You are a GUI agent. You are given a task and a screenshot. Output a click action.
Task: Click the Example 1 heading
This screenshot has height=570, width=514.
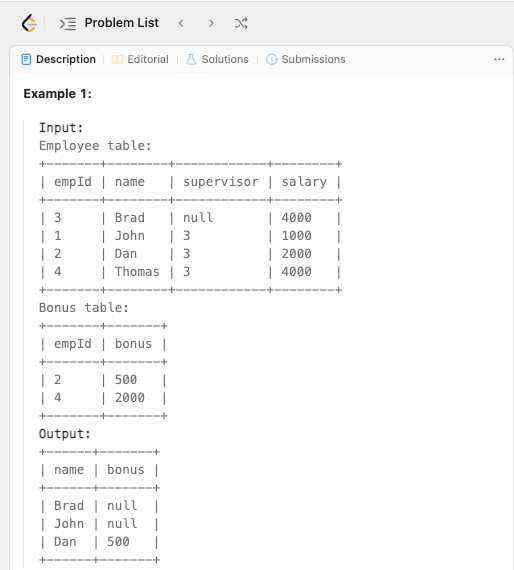point(57,94)
